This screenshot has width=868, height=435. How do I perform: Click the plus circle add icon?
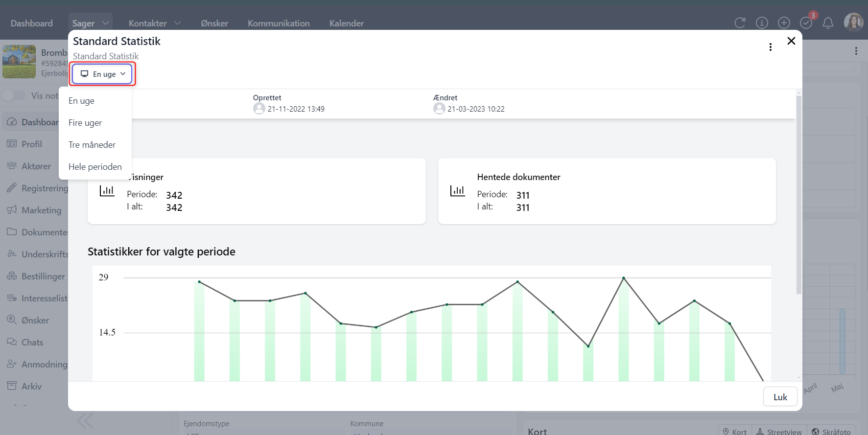pos(784,23)
